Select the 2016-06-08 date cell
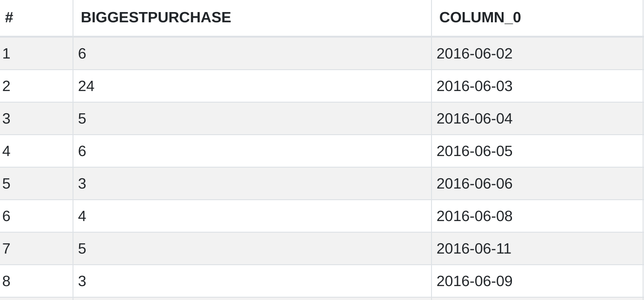 click(474, 216)
